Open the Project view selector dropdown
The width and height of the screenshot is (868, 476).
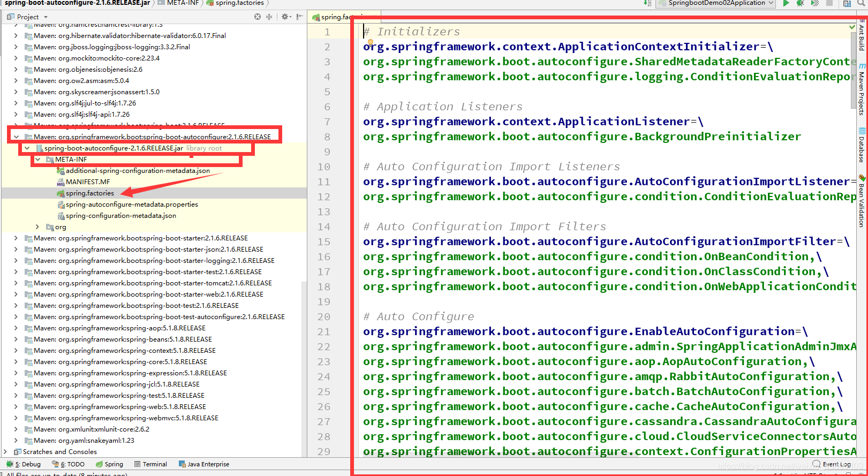tap(28, 17)
